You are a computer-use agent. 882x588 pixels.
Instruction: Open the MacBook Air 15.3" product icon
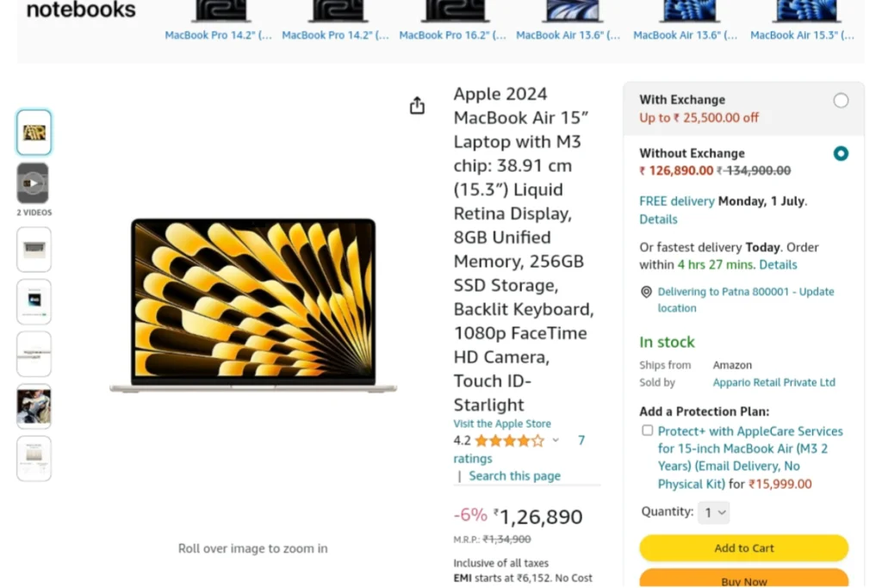point(805,10)
